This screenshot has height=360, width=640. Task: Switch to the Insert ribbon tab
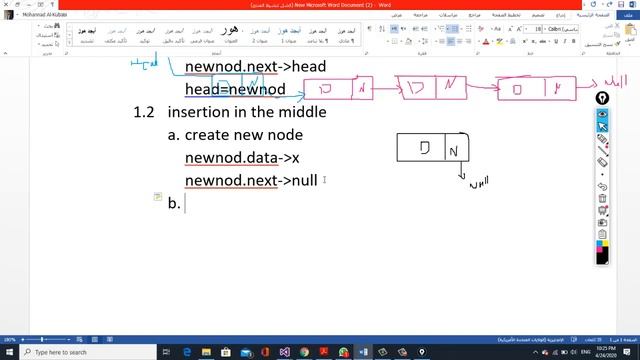pos(560,15)
